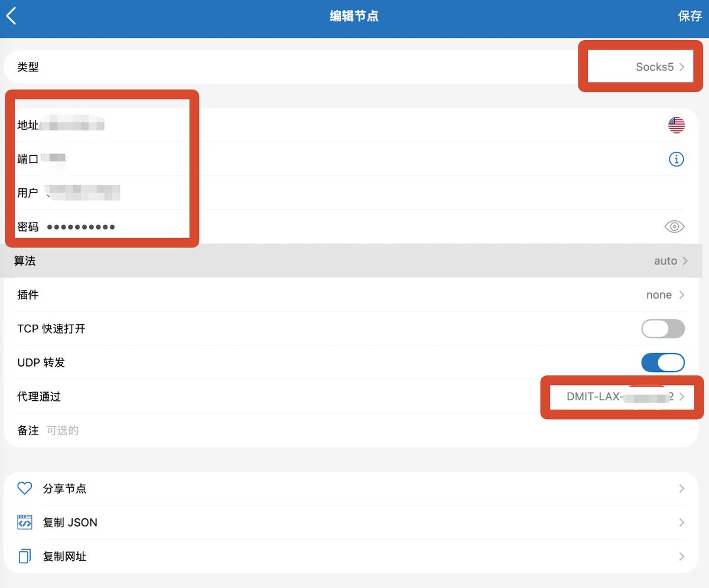The width and height of the screenshot is (709, 588).
Task: Open the 插件 none selector
Action: tap(665, 295)
